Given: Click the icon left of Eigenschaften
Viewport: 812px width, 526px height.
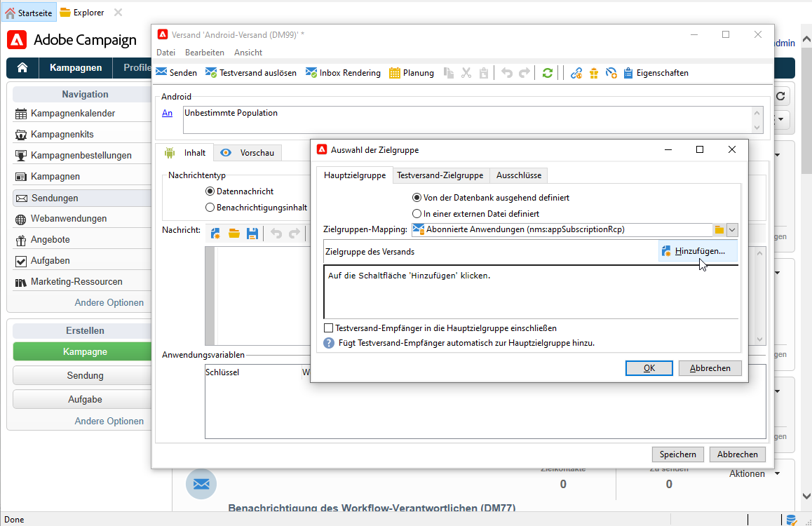Looking at the screenshot, I should [611, 73].
